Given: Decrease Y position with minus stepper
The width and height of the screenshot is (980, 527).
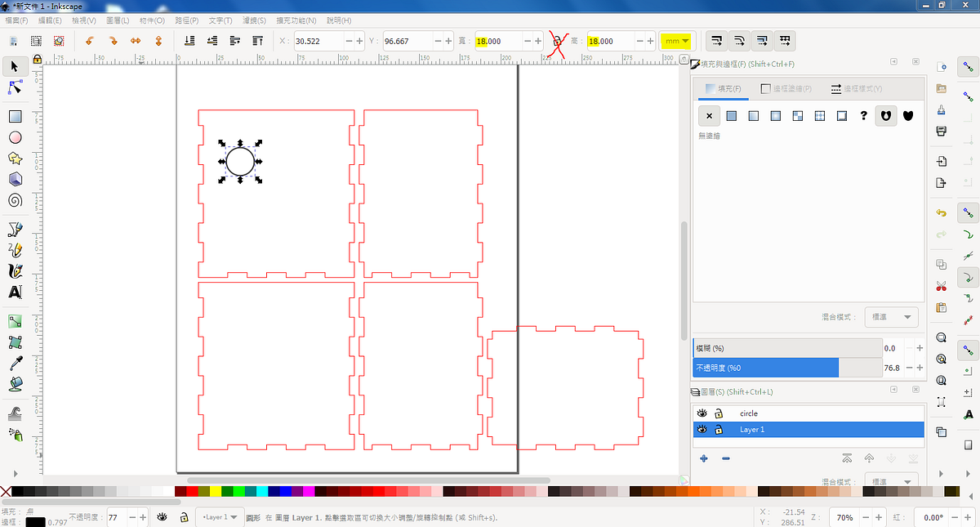Looking at the screenshot, I should (439, 41).
